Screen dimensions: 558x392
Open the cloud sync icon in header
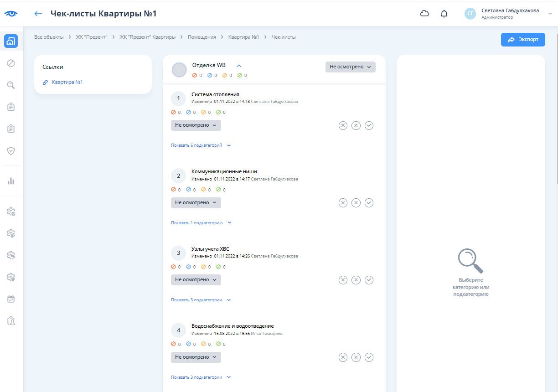pos(424,14)
